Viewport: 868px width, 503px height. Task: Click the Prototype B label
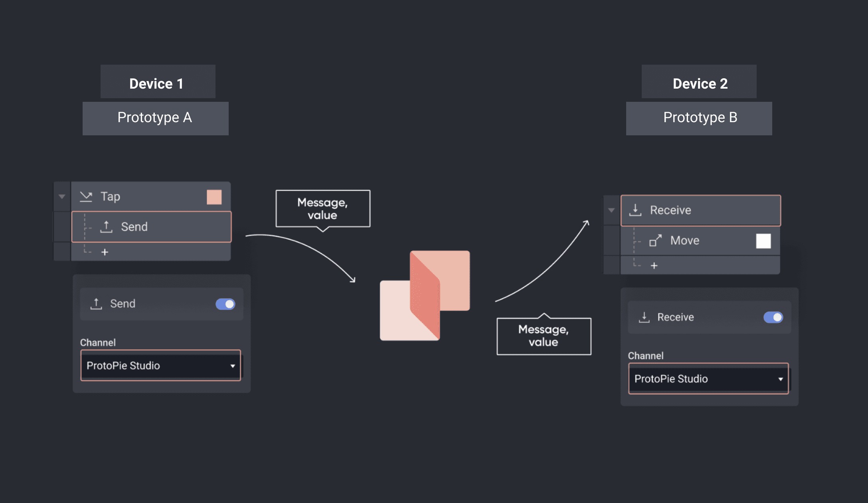click(700, 118)
